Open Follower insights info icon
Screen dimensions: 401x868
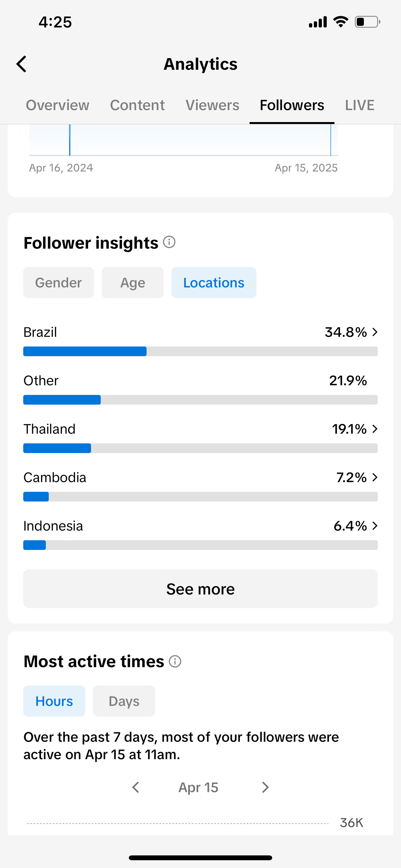169,242
